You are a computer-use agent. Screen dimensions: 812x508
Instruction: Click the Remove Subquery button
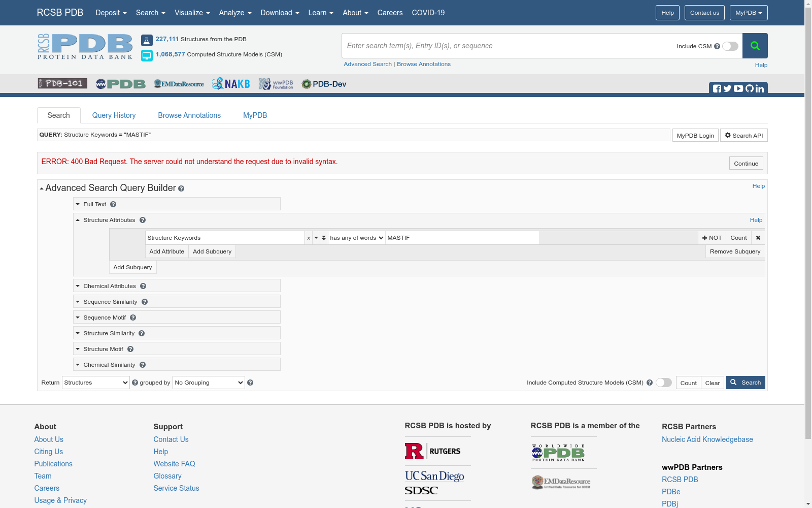(735, 251)
